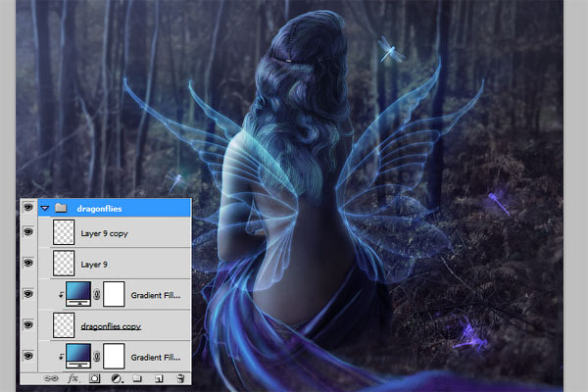Image resolution: width=588 pixels, height=392 pixels.
Task: Toggle visibility of Layer 9 copy
Action: (28, 232)
